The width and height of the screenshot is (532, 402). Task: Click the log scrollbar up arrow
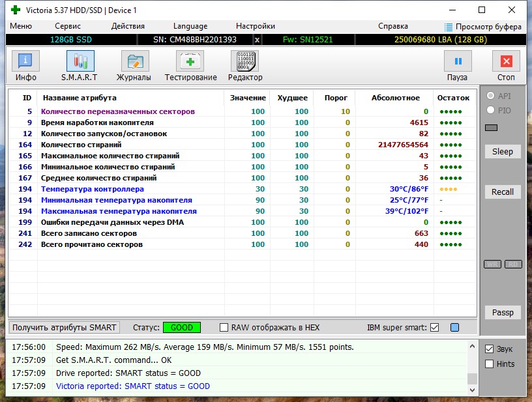coord(472,347)
